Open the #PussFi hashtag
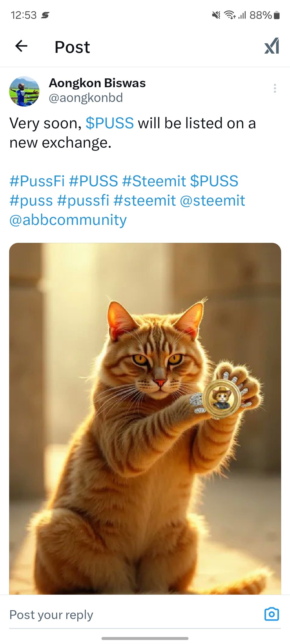Viewport: 290px width, 644px height. tap(37, 181)
